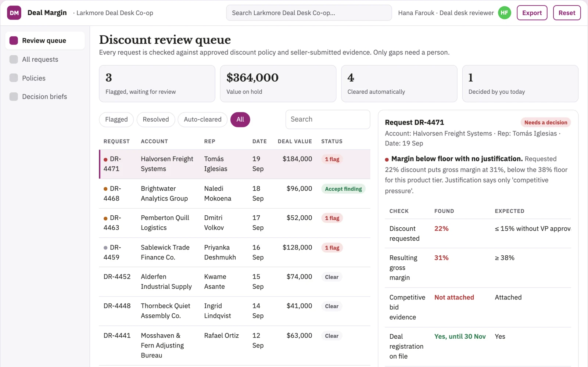
Task: Open request DR-4459
Action: coord(234,252)
